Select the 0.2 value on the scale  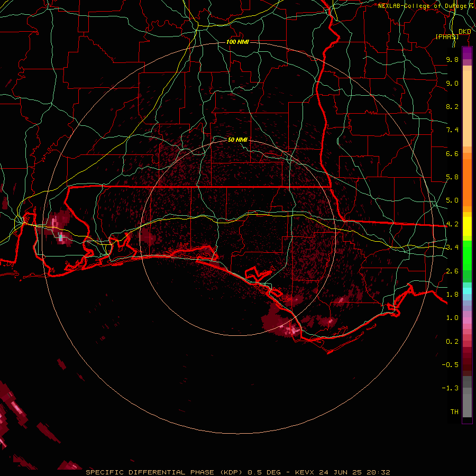click(452, 342)
